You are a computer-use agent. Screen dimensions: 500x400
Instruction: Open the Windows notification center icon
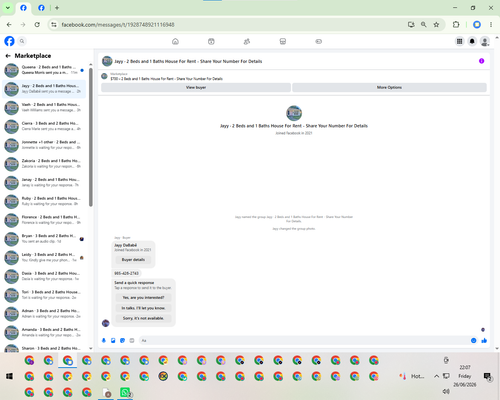click(487, 376)
